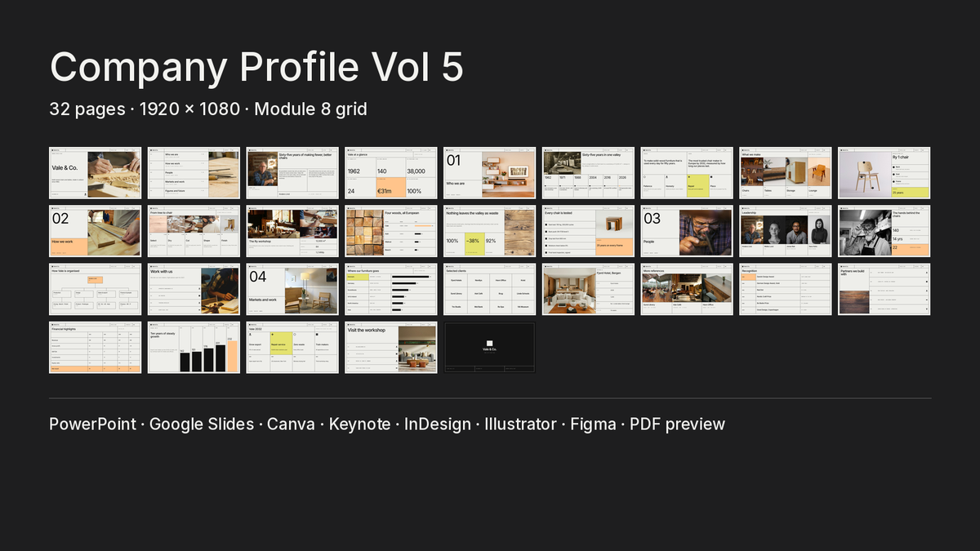
Task: Select the Ry 1 chair product slide
Action: click(884, 172)
